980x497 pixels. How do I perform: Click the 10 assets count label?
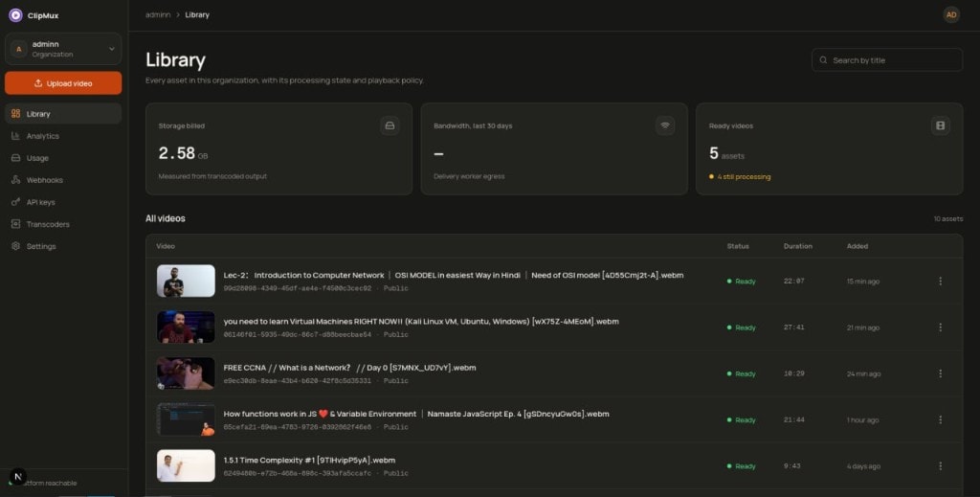(x=948, y=218)
